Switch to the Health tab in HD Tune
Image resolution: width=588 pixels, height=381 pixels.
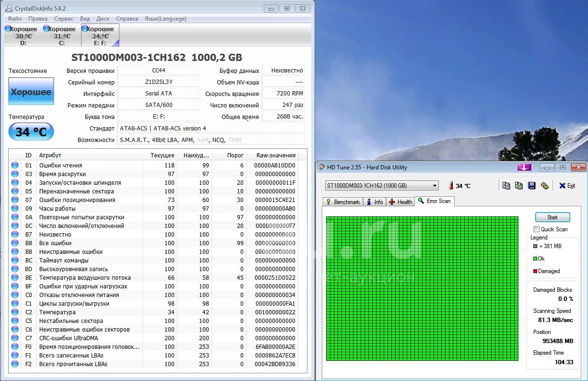[400, 202]
